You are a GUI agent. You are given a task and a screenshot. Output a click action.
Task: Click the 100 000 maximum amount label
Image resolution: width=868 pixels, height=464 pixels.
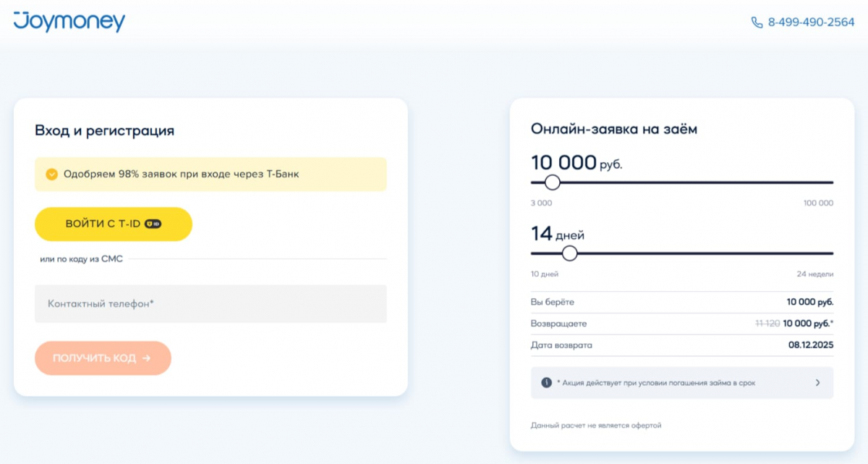tap(818, 203)
